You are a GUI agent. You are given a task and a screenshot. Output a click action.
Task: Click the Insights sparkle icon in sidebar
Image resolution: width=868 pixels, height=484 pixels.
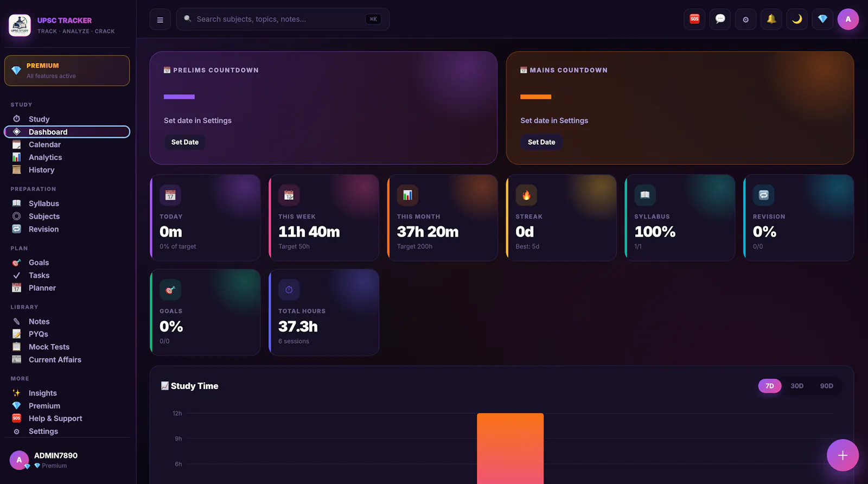[17, 393]
